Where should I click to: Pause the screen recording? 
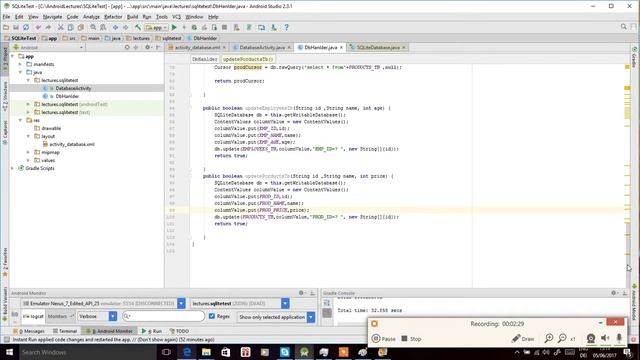(384, 339)
